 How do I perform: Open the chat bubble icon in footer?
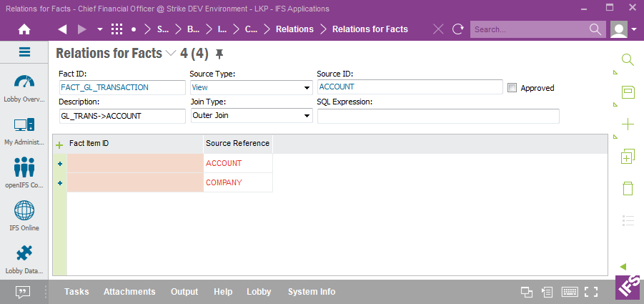pos(23,292)
